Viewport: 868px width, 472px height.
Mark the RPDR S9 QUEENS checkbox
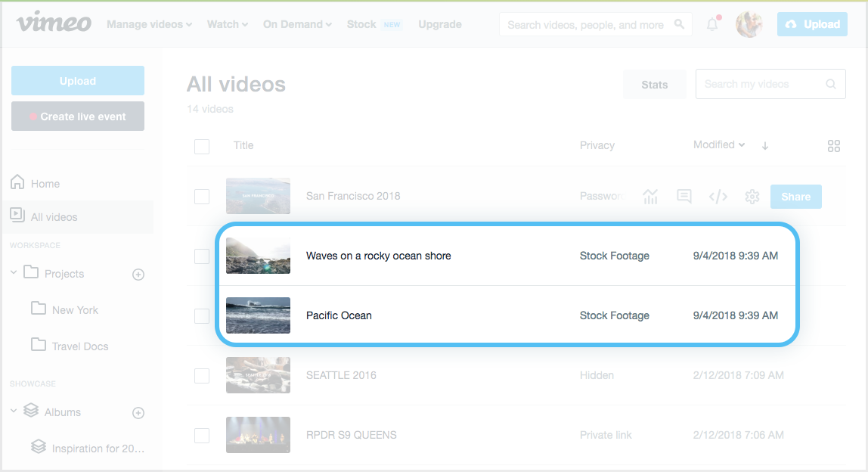(202, 436)
